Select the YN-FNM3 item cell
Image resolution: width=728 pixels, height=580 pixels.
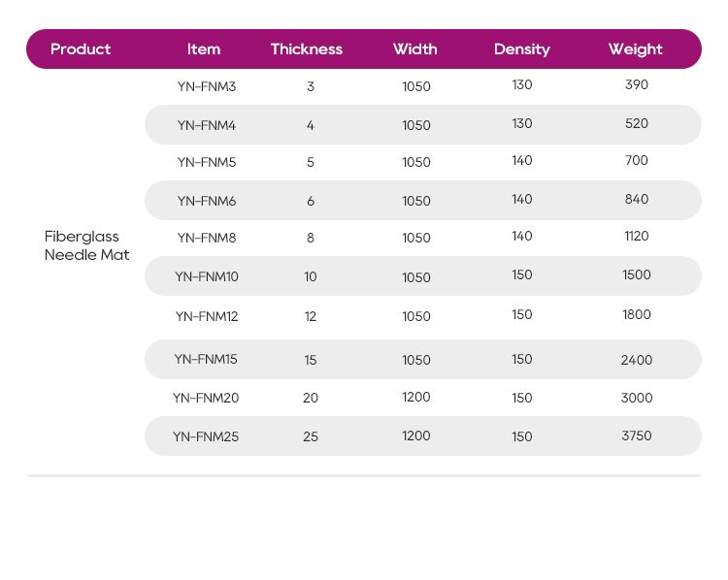207,86
